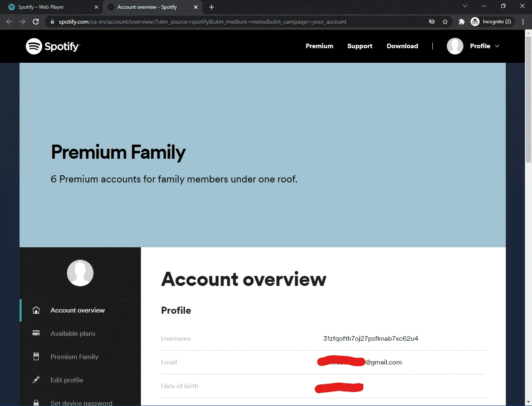Click the third-party cookies blocked eye icon
This screenshot has width=532, height=406.
tap(432, 22)
